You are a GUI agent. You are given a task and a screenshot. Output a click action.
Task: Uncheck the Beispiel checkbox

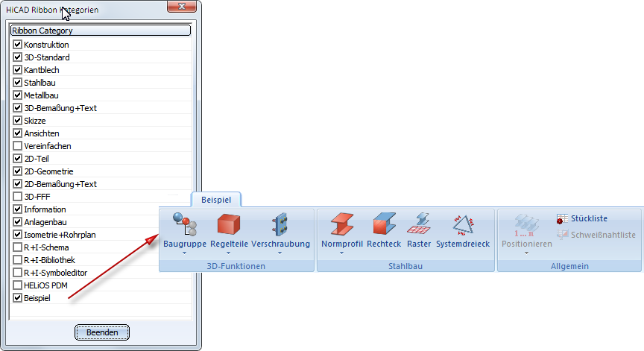point(17,298)
